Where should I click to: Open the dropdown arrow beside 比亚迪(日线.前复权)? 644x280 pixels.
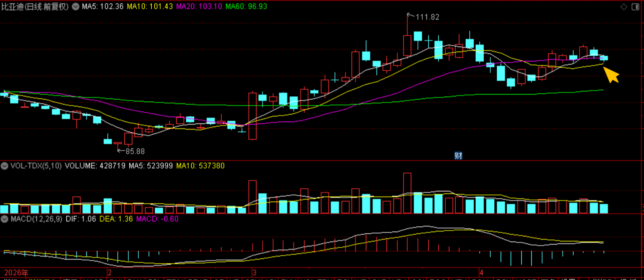pos(76,6)
